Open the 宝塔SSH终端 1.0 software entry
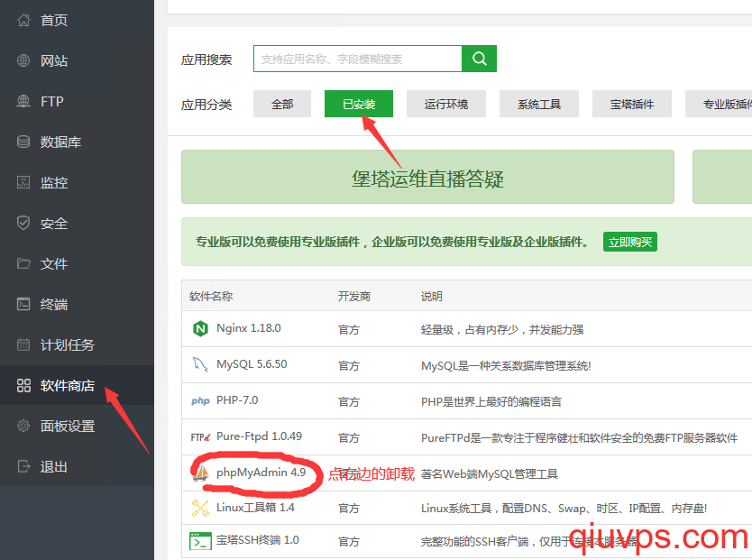Screen dimensions: 752x560 [258, 540]
